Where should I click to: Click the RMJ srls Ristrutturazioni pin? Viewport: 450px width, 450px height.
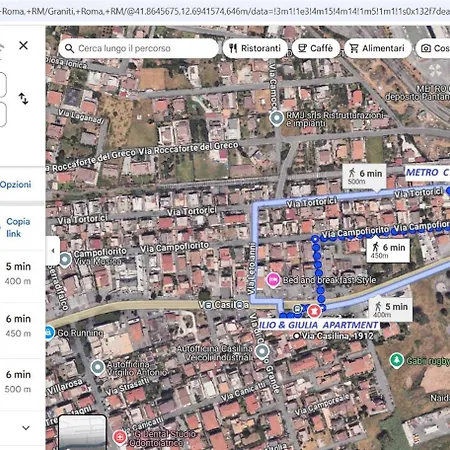coord(276,118)
